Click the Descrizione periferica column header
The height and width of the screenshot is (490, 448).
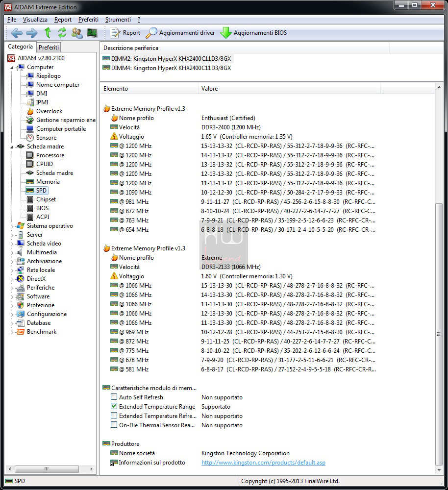click(x=245, y=48)
